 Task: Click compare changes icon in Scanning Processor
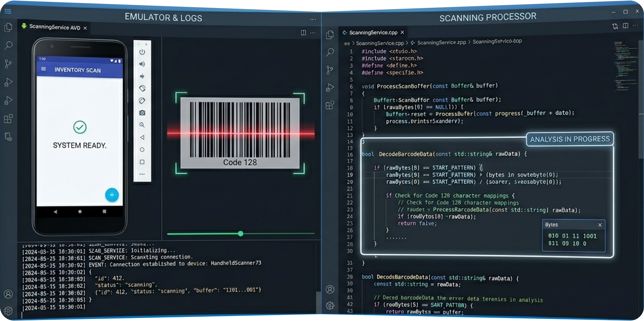pos(615,26)
